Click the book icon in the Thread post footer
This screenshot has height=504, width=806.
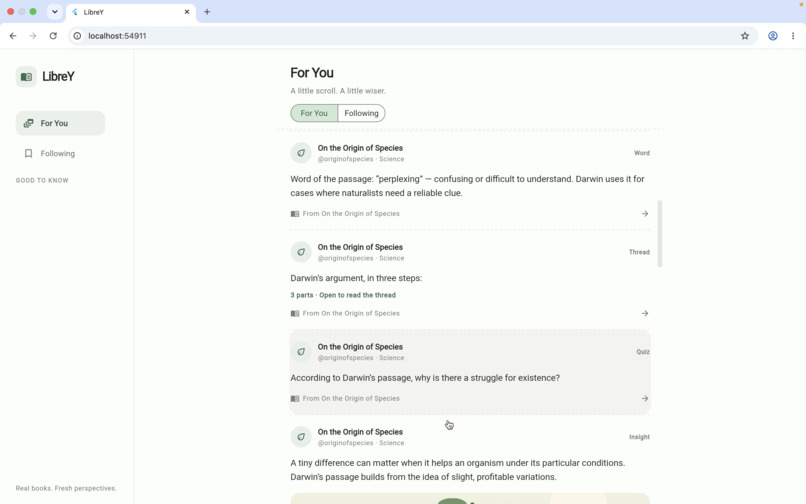(x=295, y=313)
